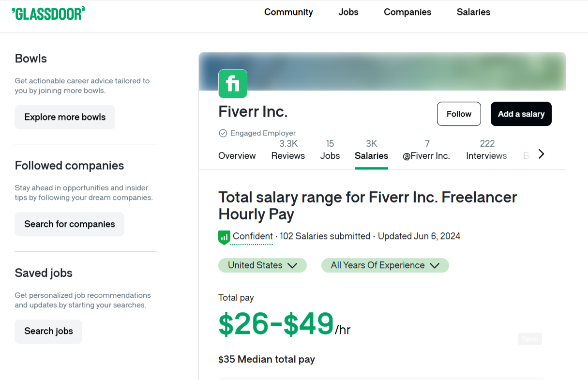The width and height of the screenshot is (588, 380).
Task: Expand the United States location filter
Action: tap(262, 265)
